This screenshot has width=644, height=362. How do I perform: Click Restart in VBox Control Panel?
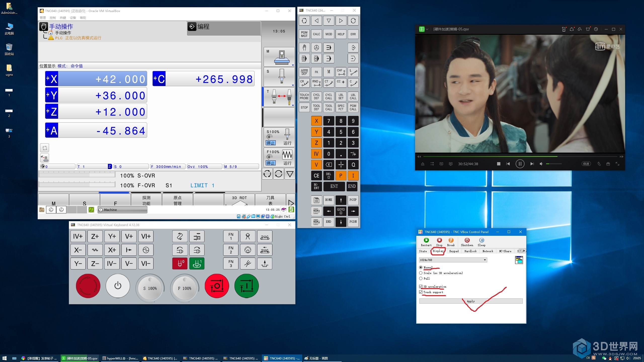426,242
